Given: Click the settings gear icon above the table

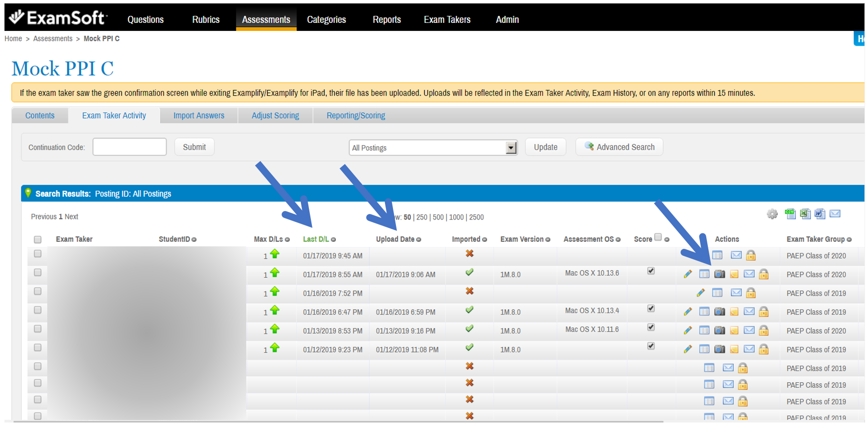Looking at the screenshot, I should (772, 214).
